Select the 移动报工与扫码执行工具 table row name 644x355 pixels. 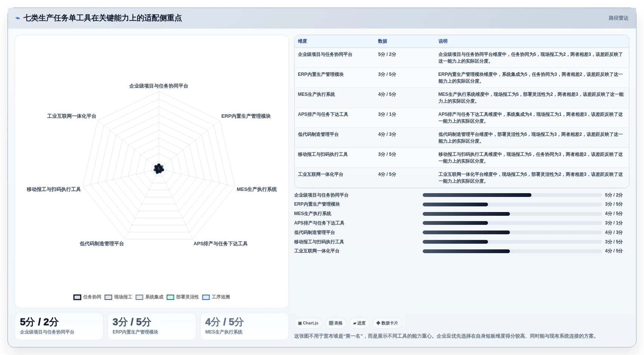pos(323,155)
